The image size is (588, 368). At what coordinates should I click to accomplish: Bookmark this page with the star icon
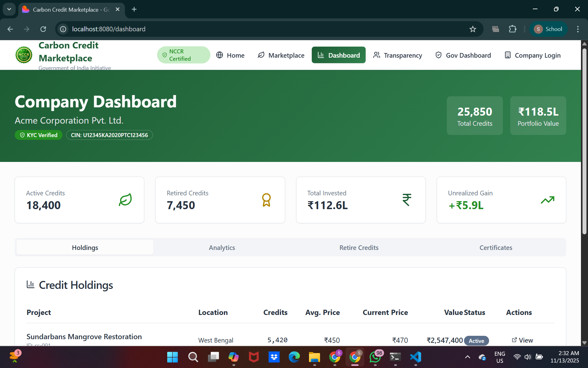click(473, 29)
